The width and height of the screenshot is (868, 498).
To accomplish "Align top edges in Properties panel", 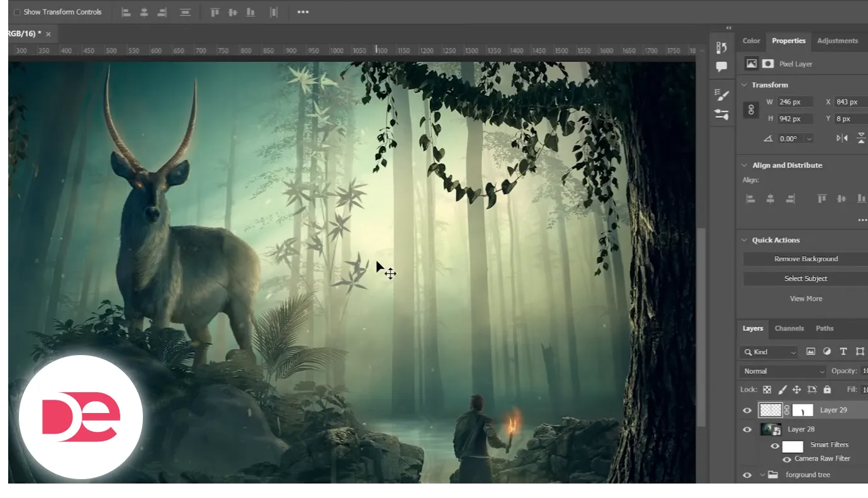I will (821, 199).
